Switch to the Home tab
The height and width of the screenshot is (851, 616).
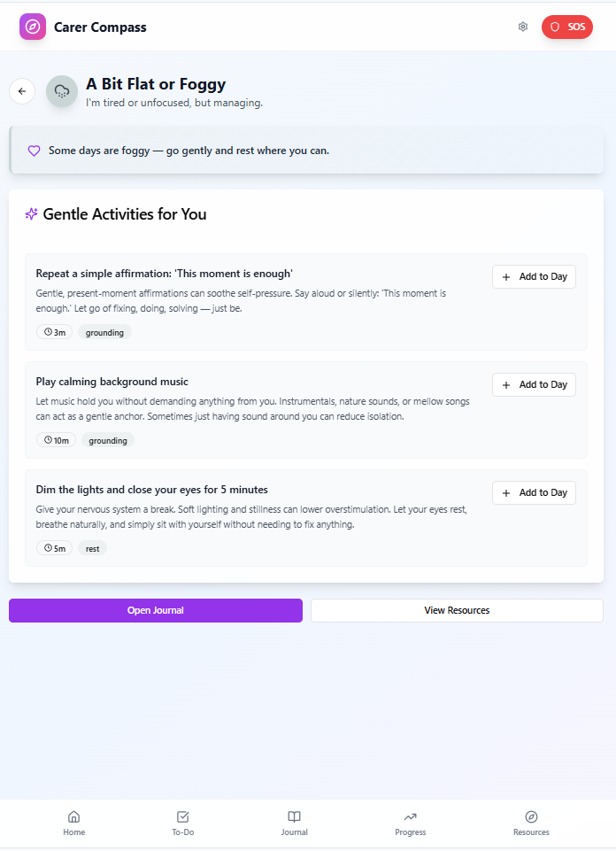pos(74,823)
